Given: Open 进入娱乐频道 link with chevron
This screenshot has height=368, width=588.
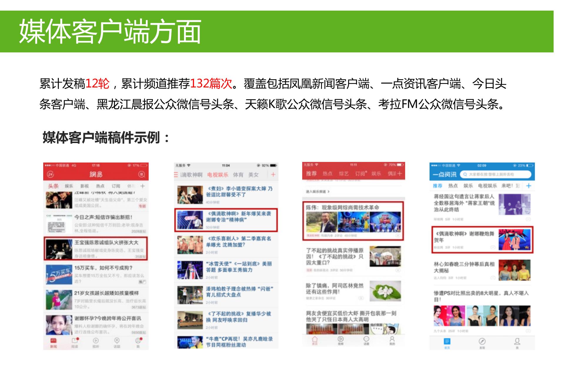Looking at the screenshot, I should tap(318, 191).
